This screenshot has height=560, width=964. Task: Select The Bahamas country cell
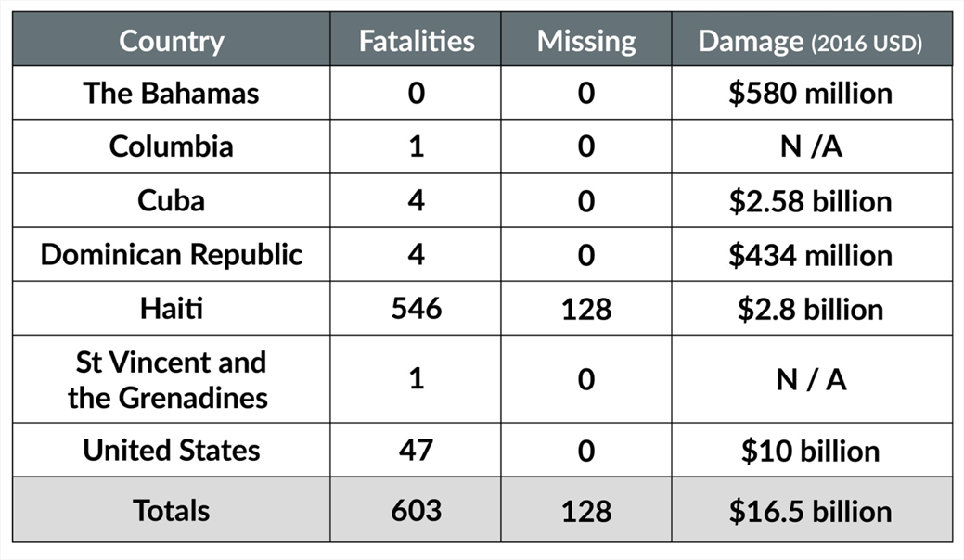(172, 93)
